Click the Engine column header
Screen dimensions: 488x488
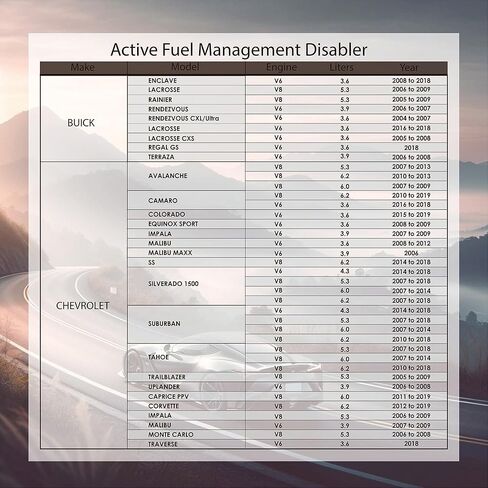coord(281,67)
